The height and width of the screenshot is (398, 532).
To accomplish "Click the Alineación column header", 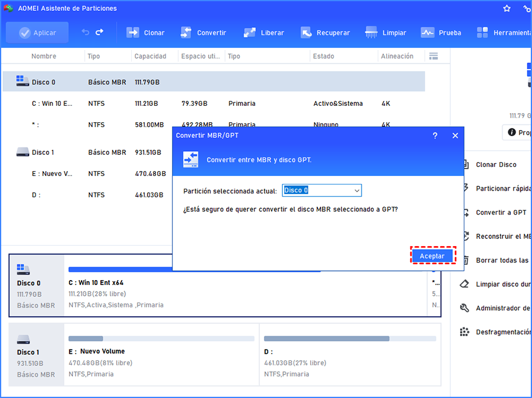I will tap(397, 56).
